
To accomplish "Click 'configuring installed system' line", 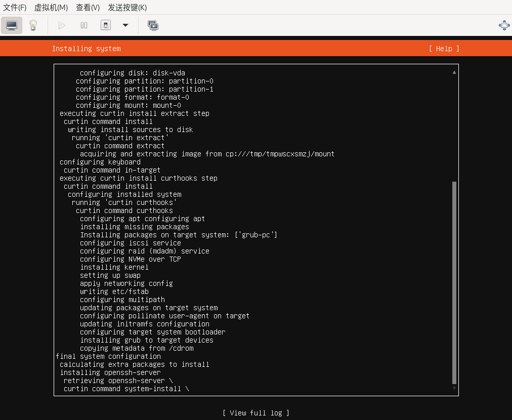I will pos(124,194).
